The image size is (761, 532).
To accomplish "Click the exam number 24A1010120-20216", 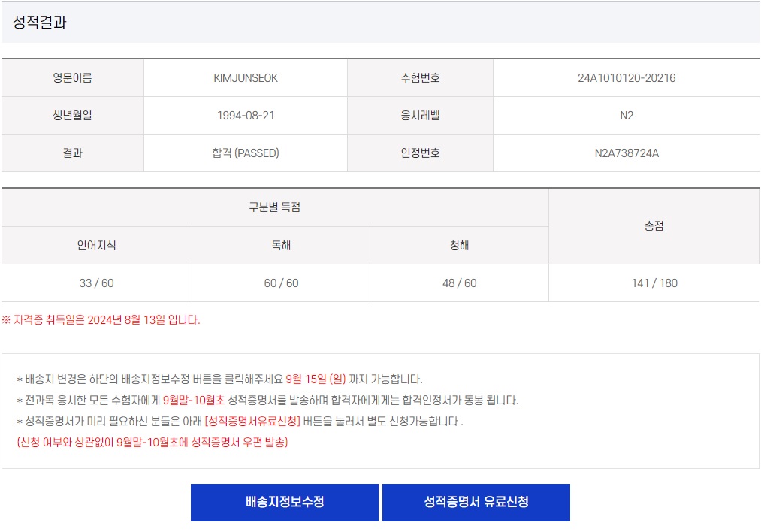I will pos(626,78).
